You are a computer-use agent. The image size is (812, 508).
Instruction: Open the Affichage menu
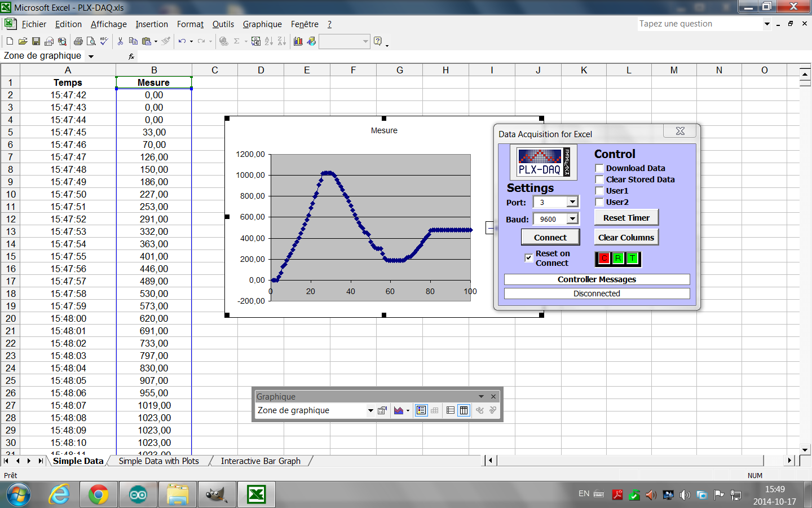pyautogui.click(x=109, y=24)
